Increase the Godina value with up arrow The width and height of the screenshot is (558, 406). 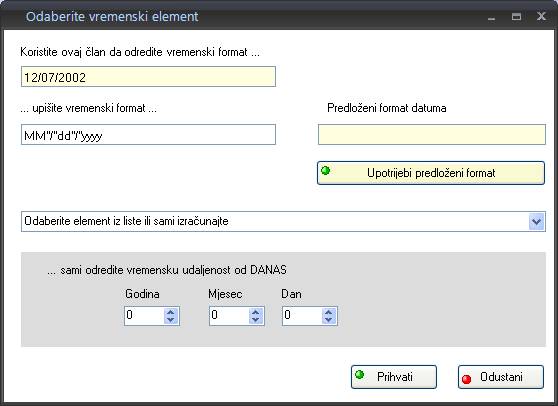click(171, 312)
